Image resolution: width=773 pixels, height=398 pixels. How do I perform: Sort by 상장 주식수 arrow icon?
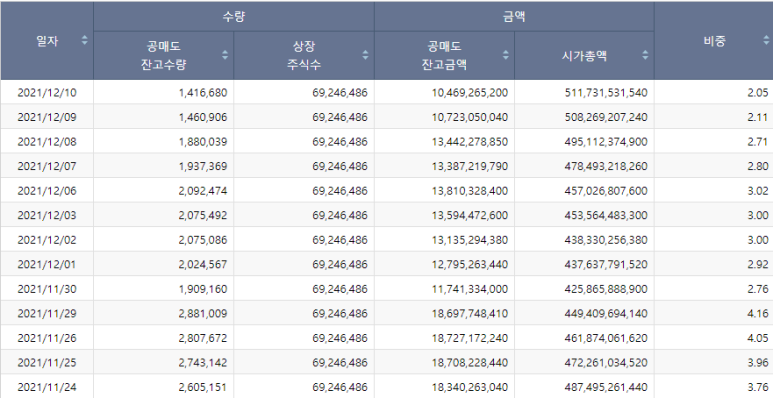(365, 55)
